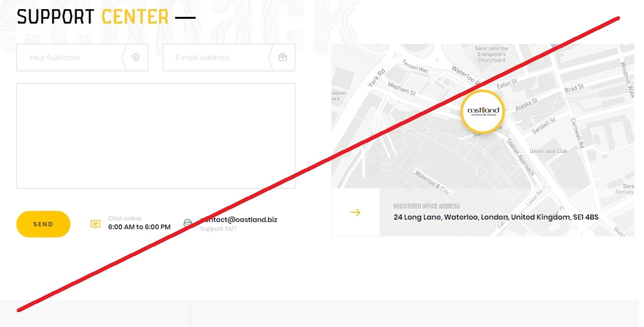Click the 6:00 AM to 6:00 PM hours text
The height and width of the screenshot is (327, 644).
pos(139,227)
